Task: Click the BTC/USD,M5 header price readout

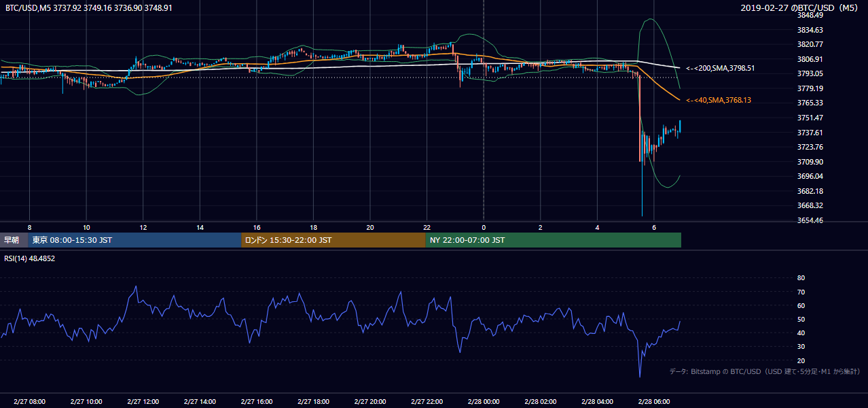Action: [88, 8]
